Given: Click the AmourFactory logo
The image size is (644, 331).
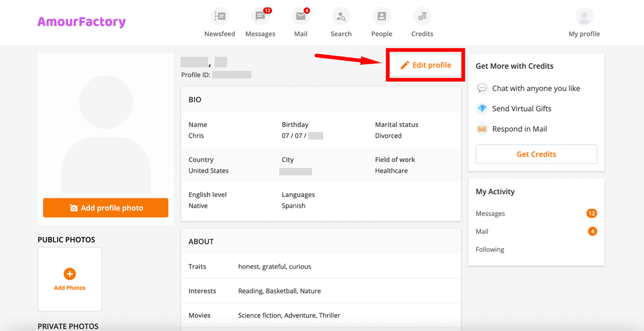Looking at the screenshot, I should [x=81, y=22].
